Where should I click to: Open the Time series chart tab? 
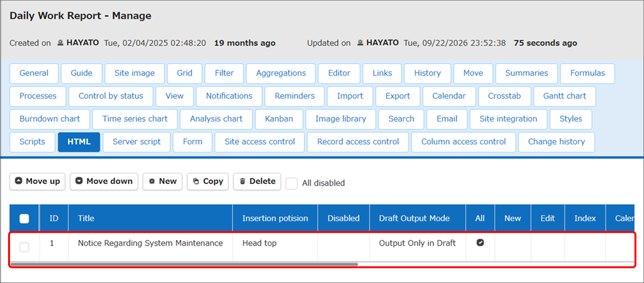(135, 119)
